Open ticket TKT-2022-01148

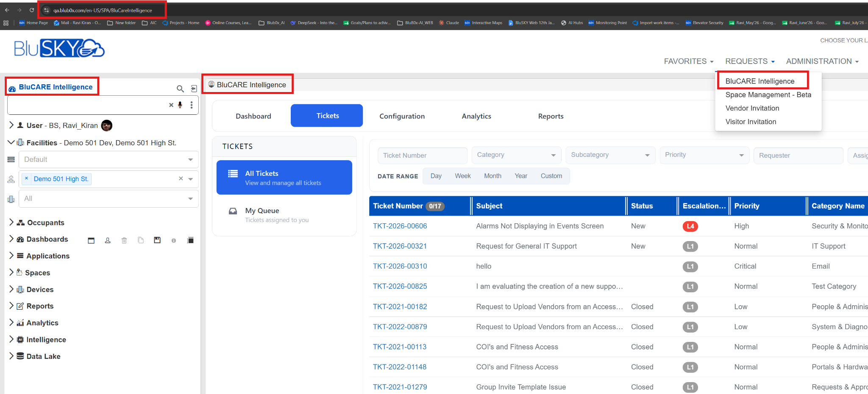pyautogui.click(x=400, y=367)
